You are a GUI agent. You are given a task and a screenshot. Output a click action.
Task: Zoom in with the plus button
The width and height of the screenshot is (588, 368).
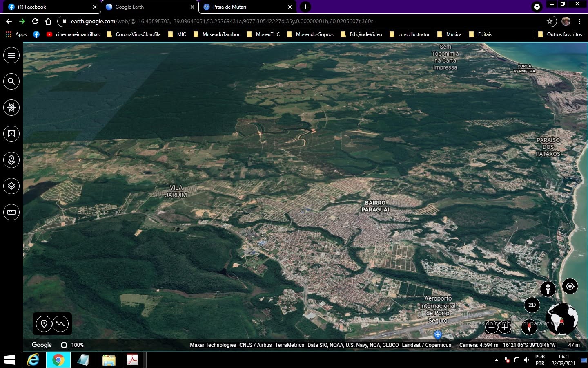point(505,327)
